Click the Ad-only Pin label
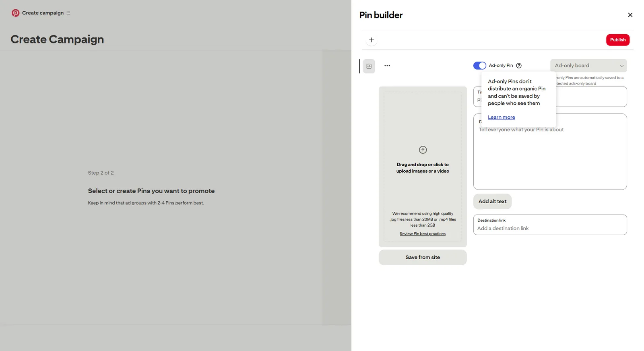The height and width of the screenshot is (351, 644). (x=501, y=66)
